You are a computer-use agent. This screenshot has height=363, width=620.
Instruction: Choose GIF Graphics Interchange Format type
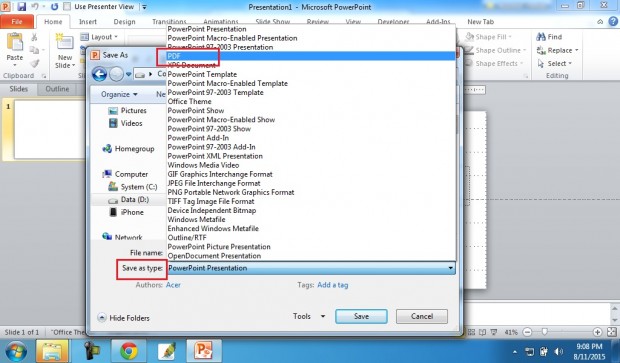click(311, 174)
